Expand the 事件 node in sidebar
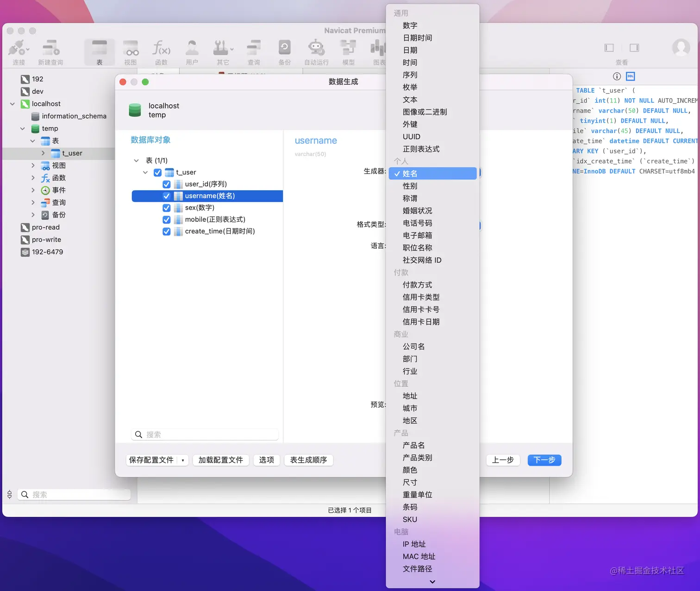Image resolution: width=700 pixels, height=591 pixels. coord(33,190)
